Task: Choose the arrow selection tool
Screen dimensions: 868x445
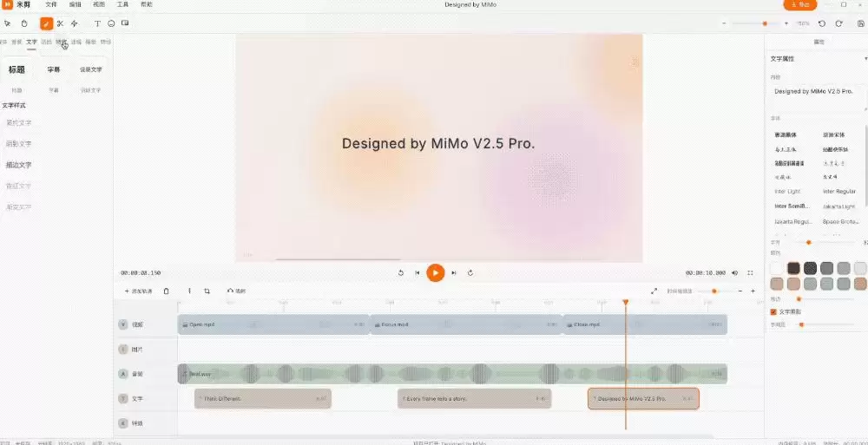Action: click(7, 23)
